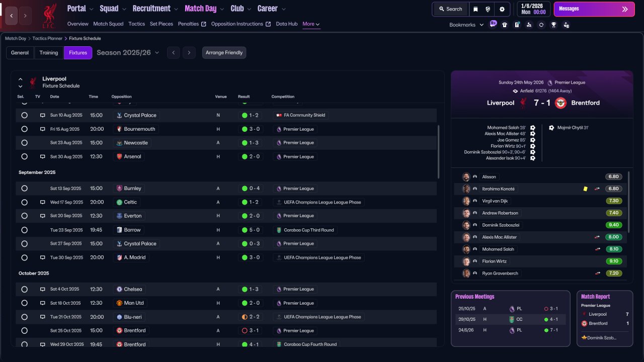Open the Data Hub submenu
The image size is (644, 362).
(x=287, y=24)
